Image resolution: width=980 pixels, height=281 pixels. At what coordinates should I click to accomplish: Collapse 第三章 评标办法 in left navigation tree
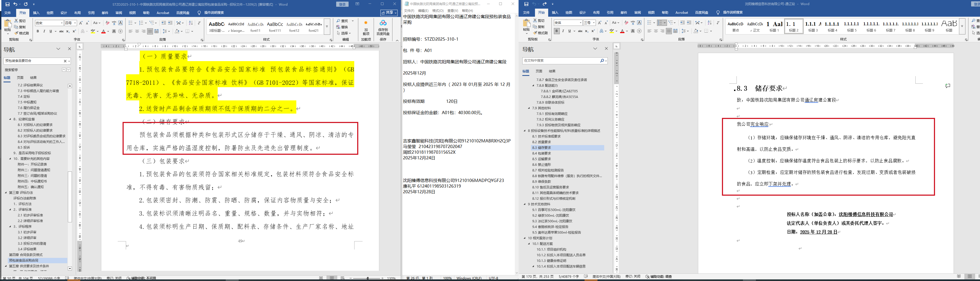[6, 193]
